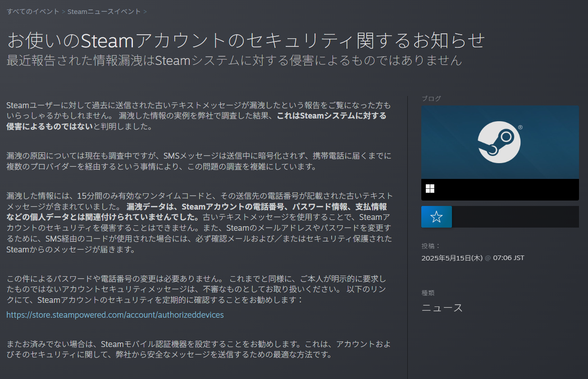The height and width of the screenshot is (379, 588).
Task: Click the date 2025年5月15日(木)
Action: click(452, 258)
